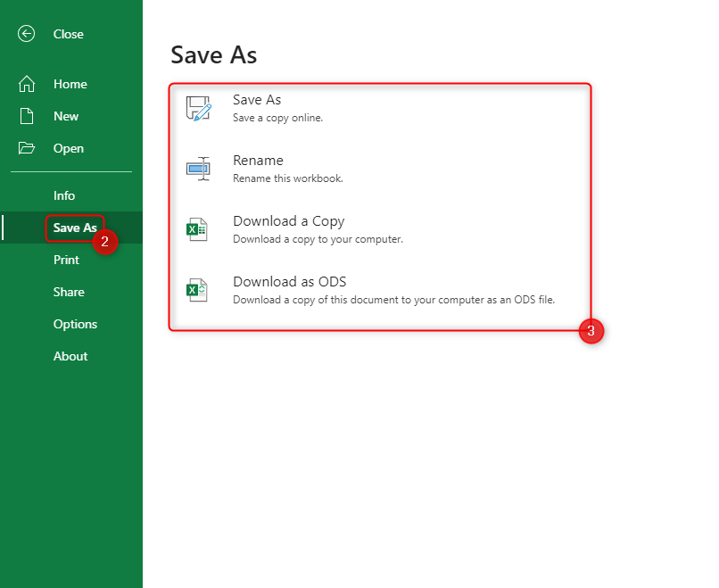Click the 'Download as ODS' title text
719x588 pixels.
click(x=289, y=282)
